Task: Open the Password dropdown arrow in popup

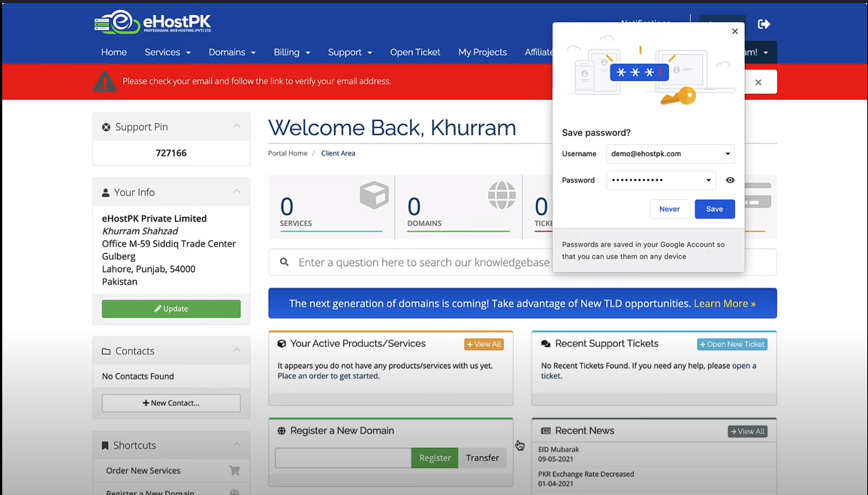Action: tap(708, 180)
